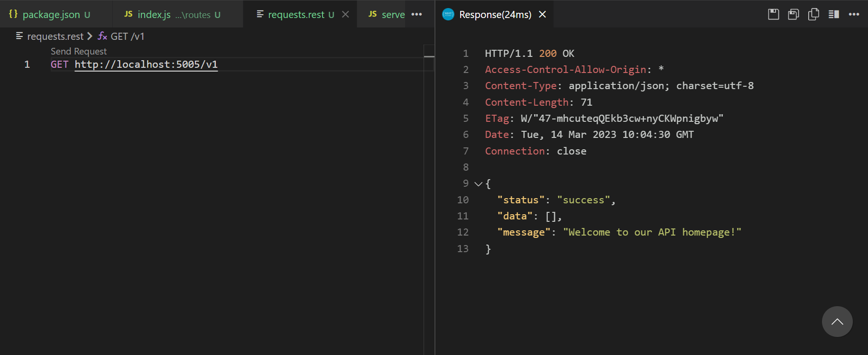This screenshot has width=868, height=355.
Task: Close the requests.rest tab
Action: click(x=345, y=14)
